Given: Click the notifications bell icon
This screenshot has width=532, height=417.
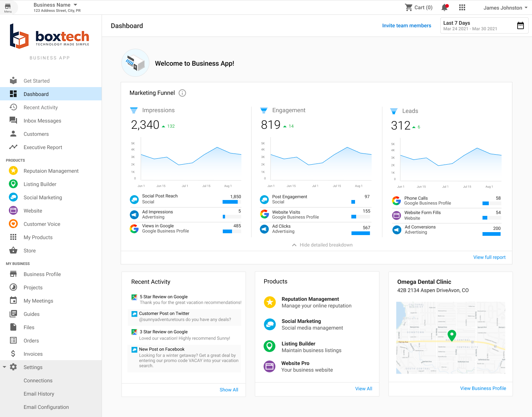Looking at the screenshot, I should pyautogui.click(x=444, y=7).
